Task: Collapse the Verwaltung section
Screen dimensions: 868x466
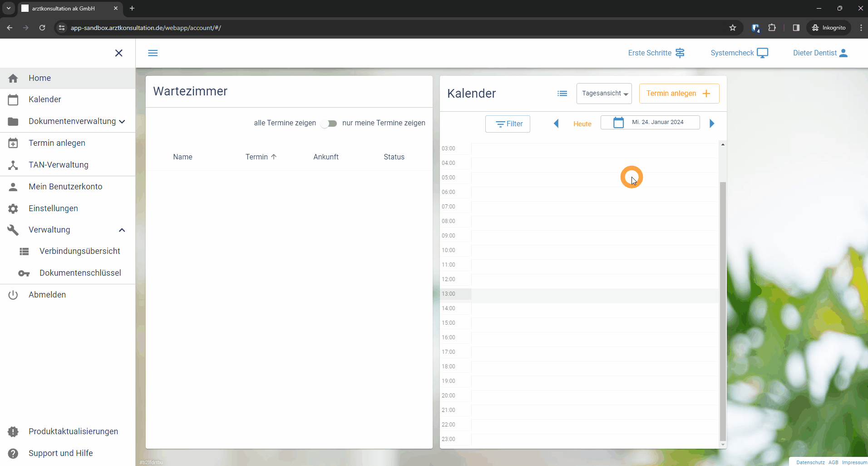Action: (122, 230)
